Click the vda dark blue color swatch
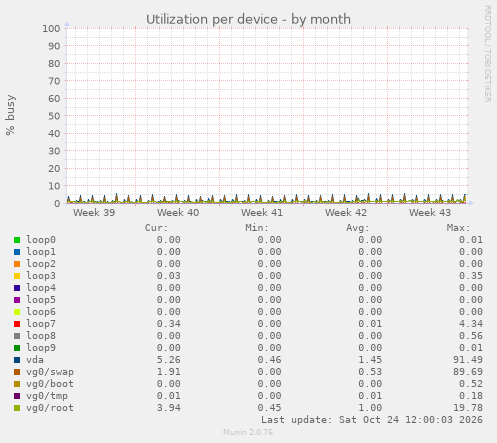The width and height of the screenshot is (497, 443). (17, 360)
